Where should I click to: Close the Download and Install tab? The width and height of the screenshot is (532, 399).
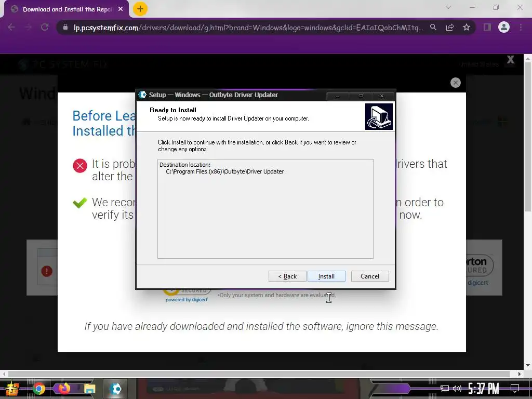[121, 9]
